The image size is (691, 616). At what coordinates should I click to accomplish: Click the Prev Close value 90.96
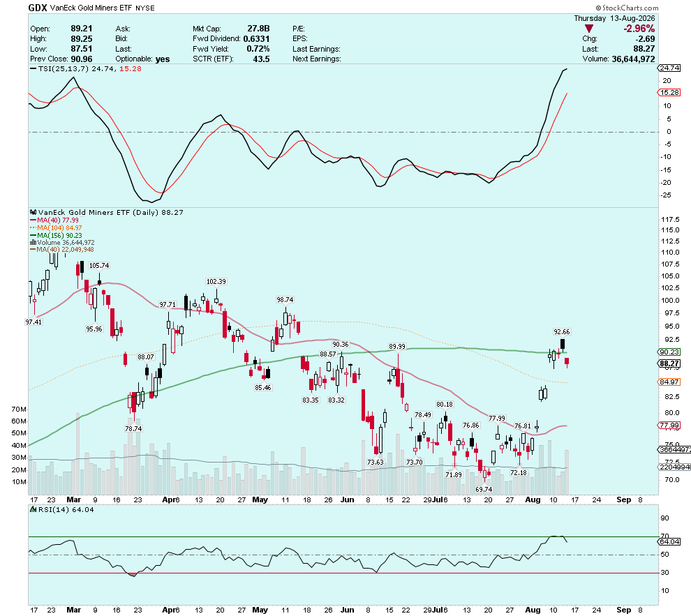[x=82, y=59]
